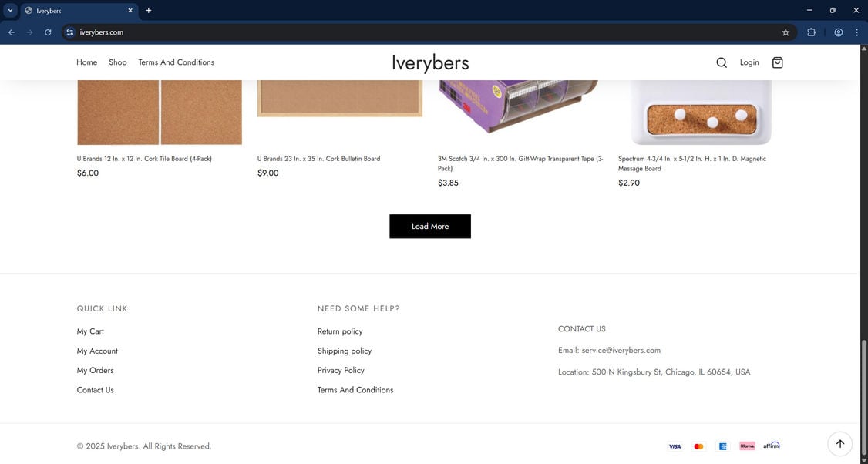Open the shopping bag cart icon
Viewport: 868px width, 464px height.
(x=777, y=62)
